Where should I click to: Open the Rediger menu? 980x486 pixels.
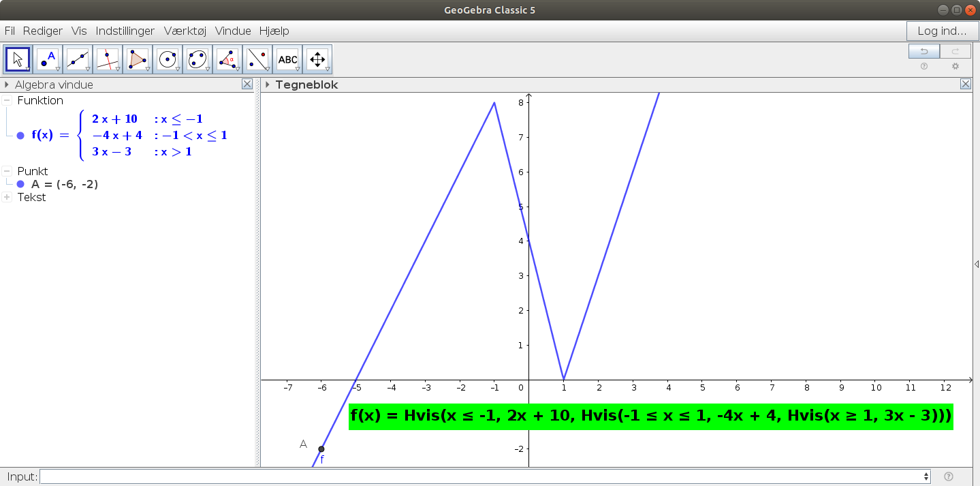[43, 31]
